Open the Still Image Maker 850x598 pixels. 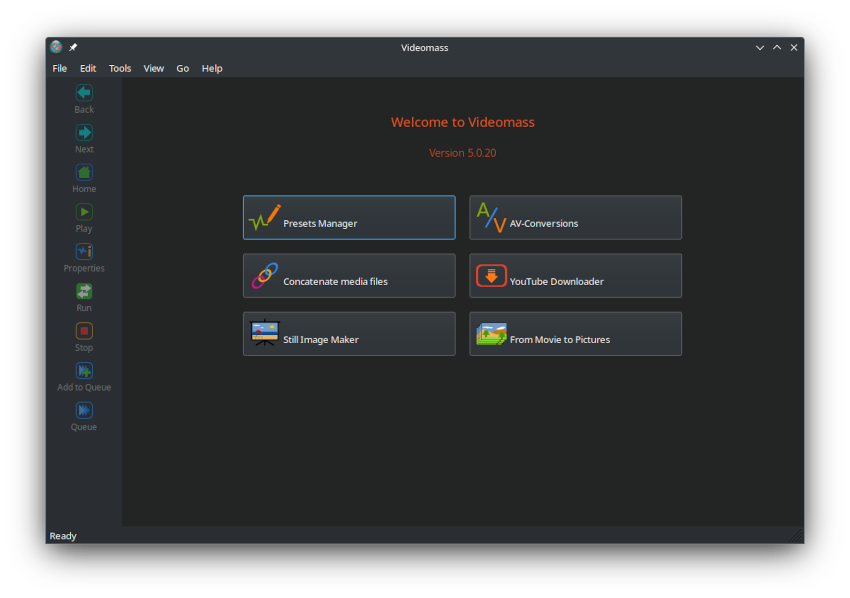[x=349, y=333]
